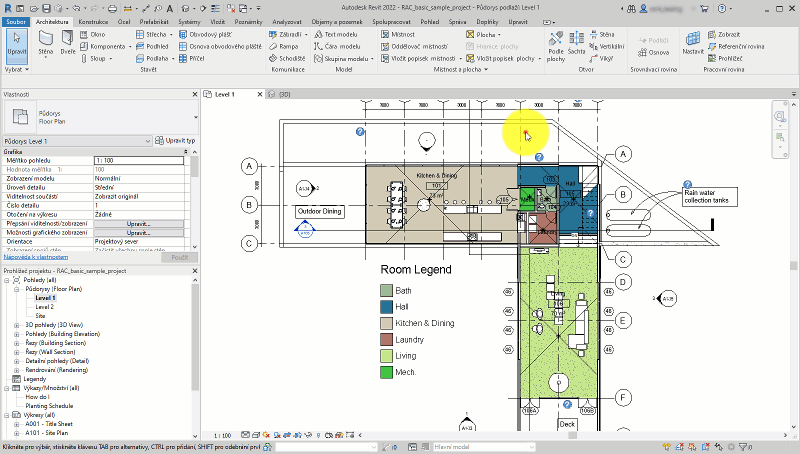Select the Obvodový plášť curtain system tool
Image resolution: width=800 pixels, height=454 pixels.
[205, 34]
